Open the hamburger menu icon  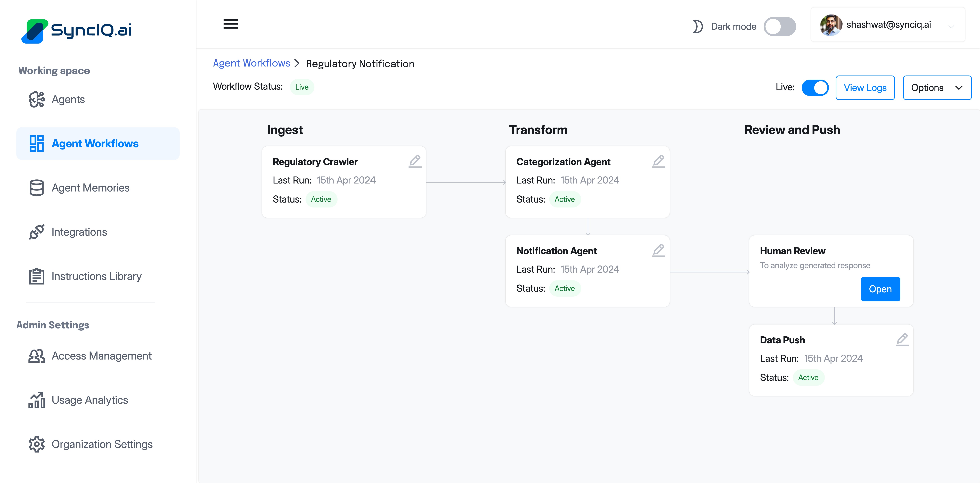(231, 24)
